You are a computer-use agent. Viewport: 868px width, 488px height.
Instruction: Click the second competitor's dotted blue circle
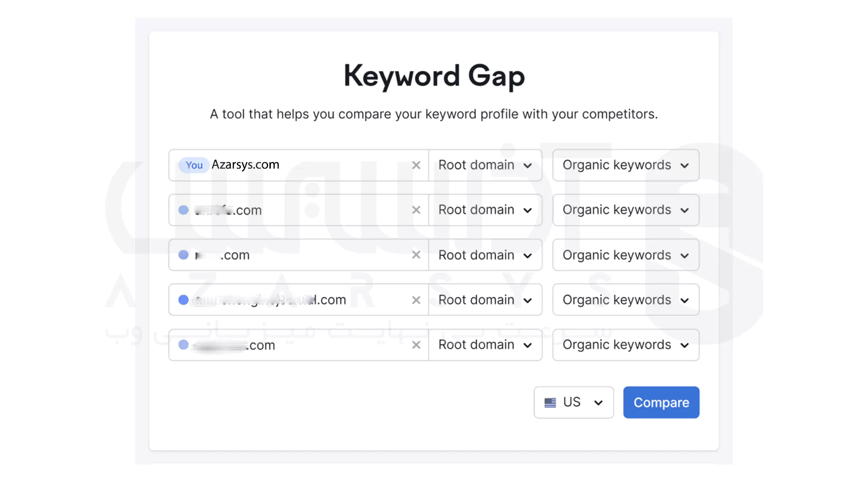coord(183,255)
